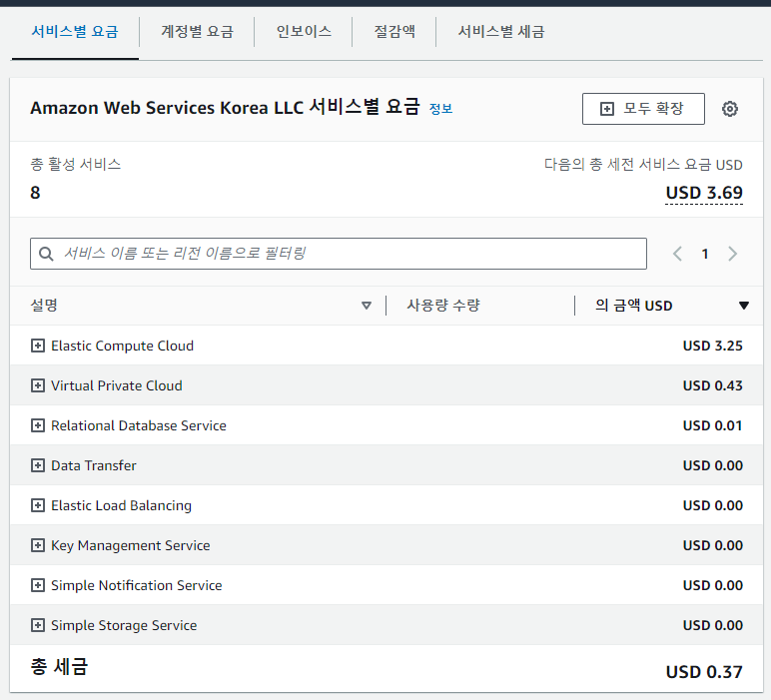Click the 총 활성 서비스 label
The height and width of the screenshot is (700, 771).
tap(76, 164)
